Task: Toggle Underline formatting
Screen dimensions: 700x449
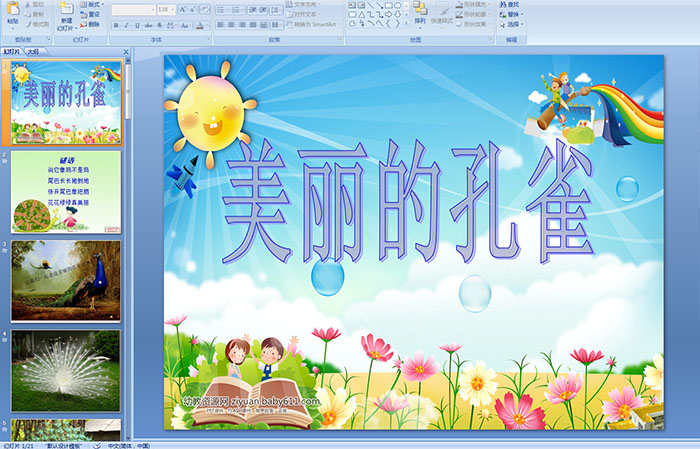Action: click(x=138, y=25)
